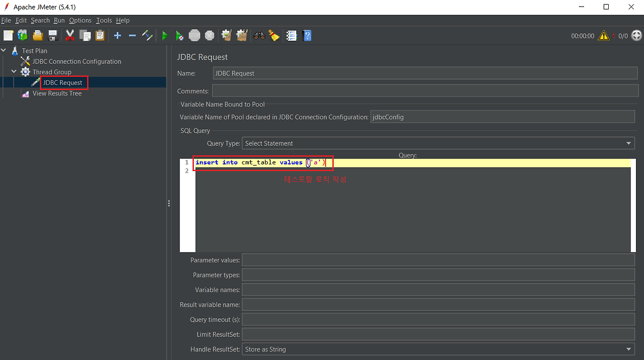Open the Function Helper list icon
The height and width of the screenshot is (360, 644).
[x=291, y=36]
